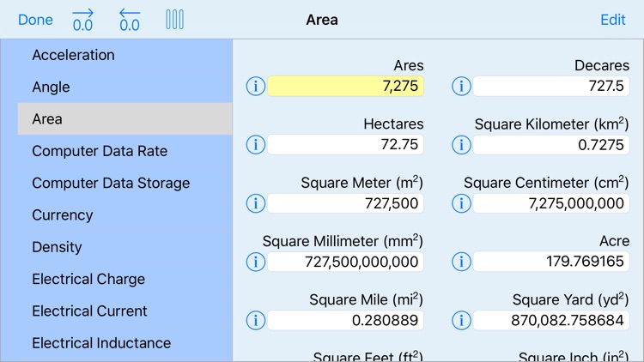This screenshot has height=362, width=644.
Task: Select the Area category
Action: pyautogui.click(x=125, y=119)
